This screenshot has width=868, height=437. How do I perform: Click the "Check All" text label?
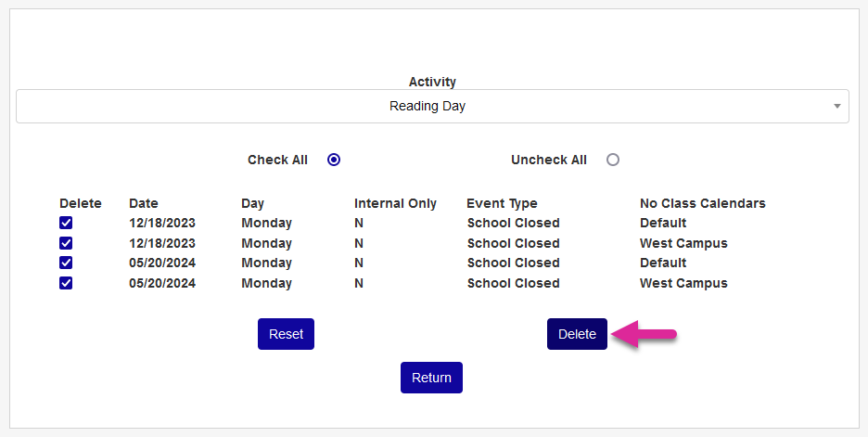coord(277,160)
